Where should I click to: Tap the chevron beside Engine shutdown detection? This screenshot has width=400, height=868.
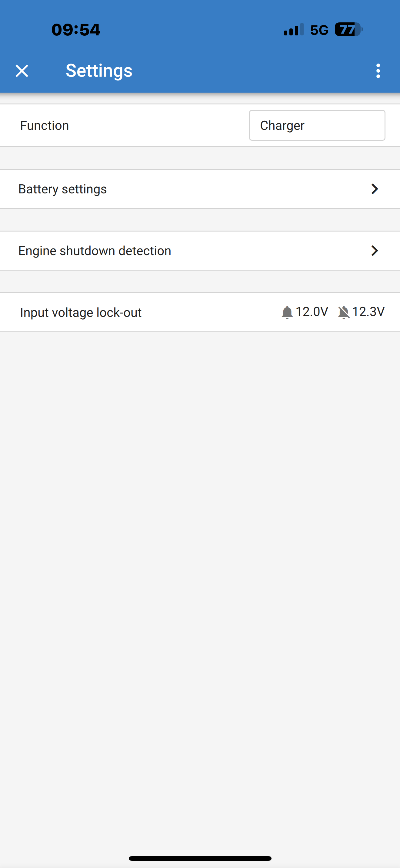[x=374, y=251]
